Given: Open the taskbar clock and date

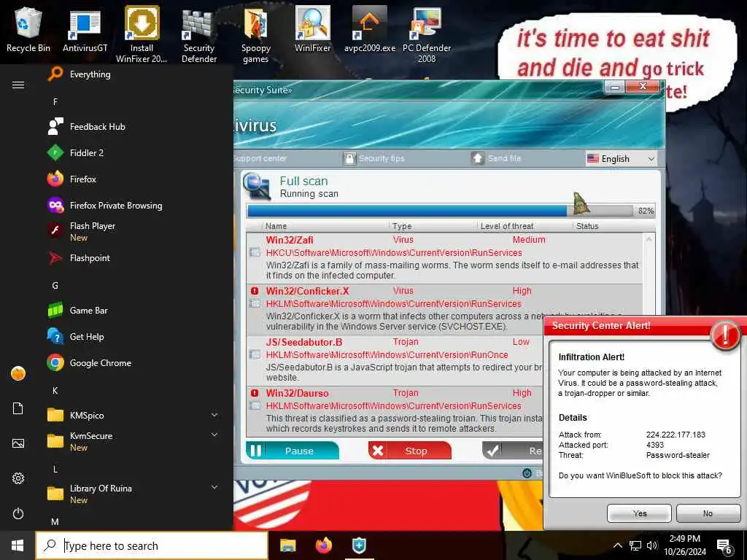Looking at the screenshot, I should [x=684, y=545].
